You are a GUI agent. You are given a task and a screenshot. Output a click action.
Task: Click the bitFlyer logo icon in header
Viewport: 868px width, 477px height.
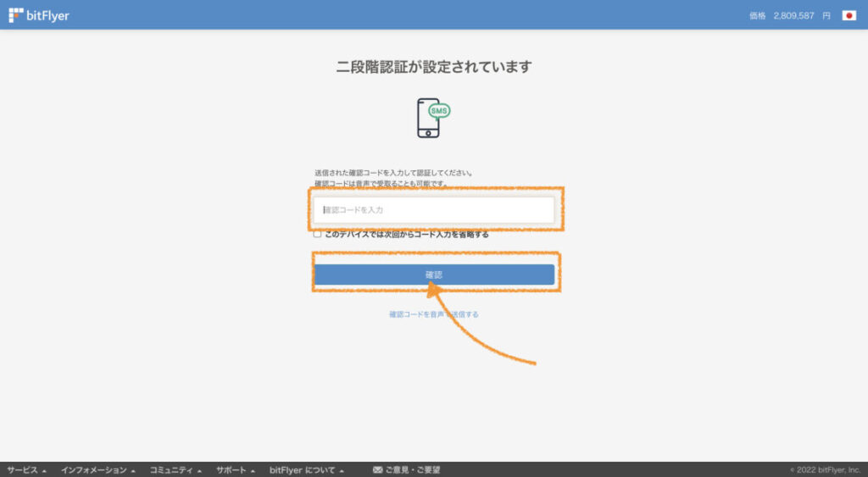(x=16, y=14)
